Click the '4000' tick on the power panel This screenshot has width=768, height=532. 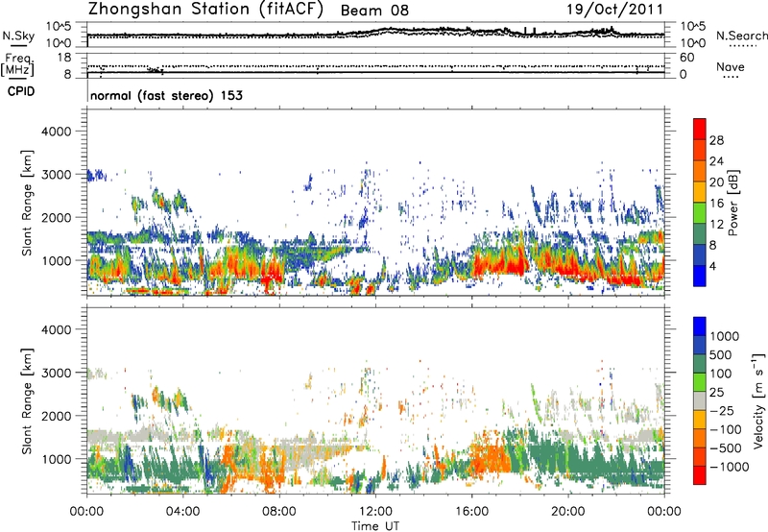[x=56, y=132]
